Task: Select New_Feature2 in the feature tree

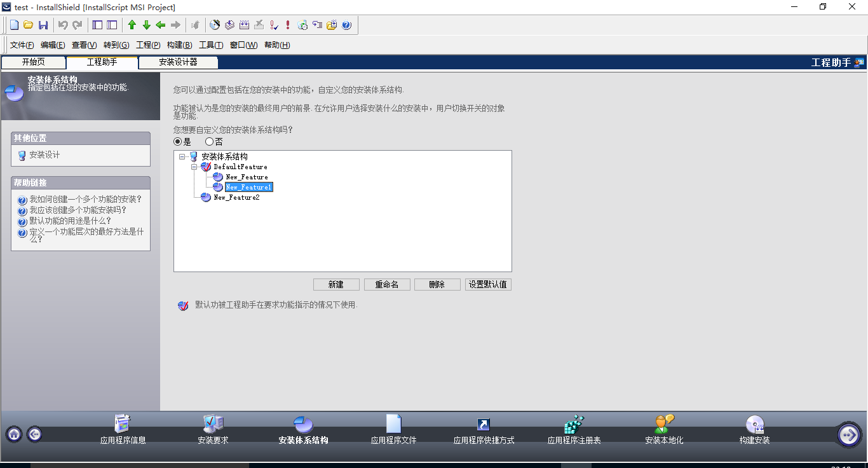Action: coord(236,197)
